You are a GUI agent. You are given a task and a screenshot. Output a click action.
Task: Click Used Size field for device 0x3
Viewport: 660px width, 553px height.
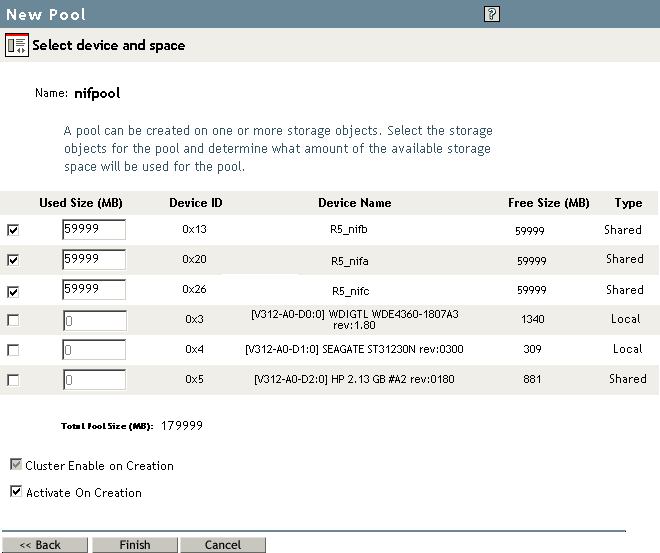coord(95,321)
